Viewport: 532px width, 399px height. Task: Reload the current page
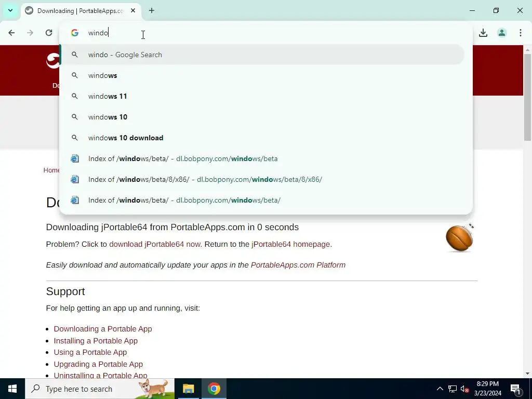49,33
